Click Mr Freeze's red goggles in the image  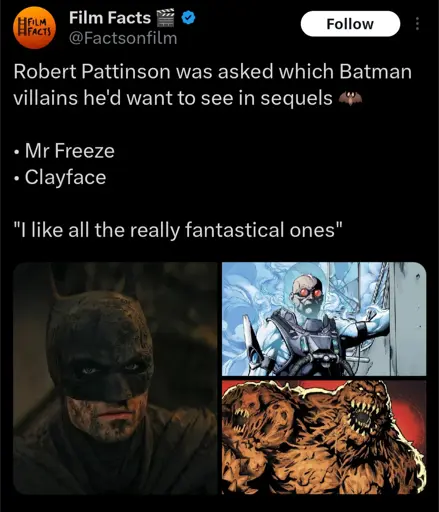[x=306, y=293]
